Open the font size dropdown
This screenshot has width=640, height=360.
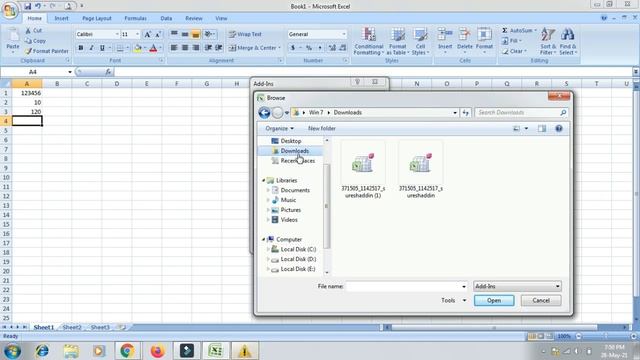coord(137,34)
